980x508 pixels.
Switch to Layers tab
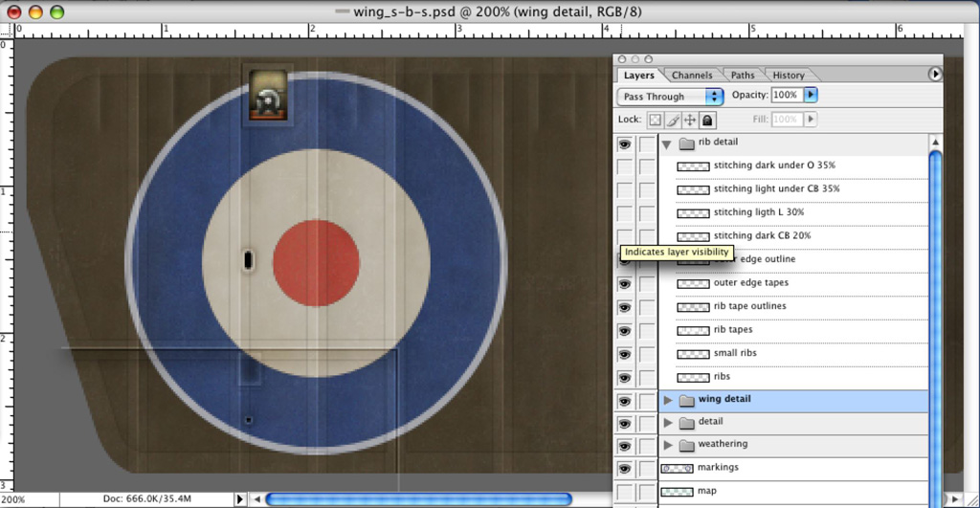(638, 75)
